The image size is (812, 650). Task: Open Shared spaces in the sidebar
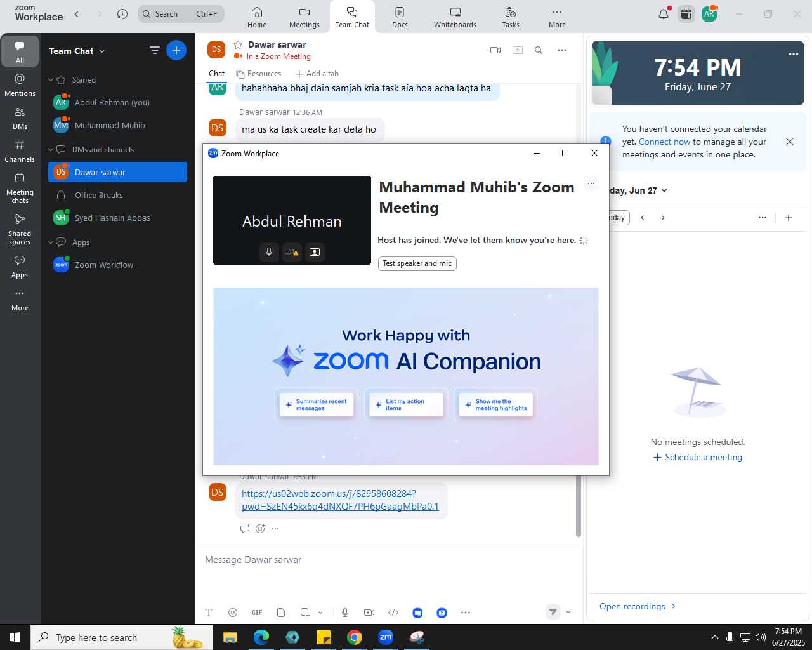point(20,229)
